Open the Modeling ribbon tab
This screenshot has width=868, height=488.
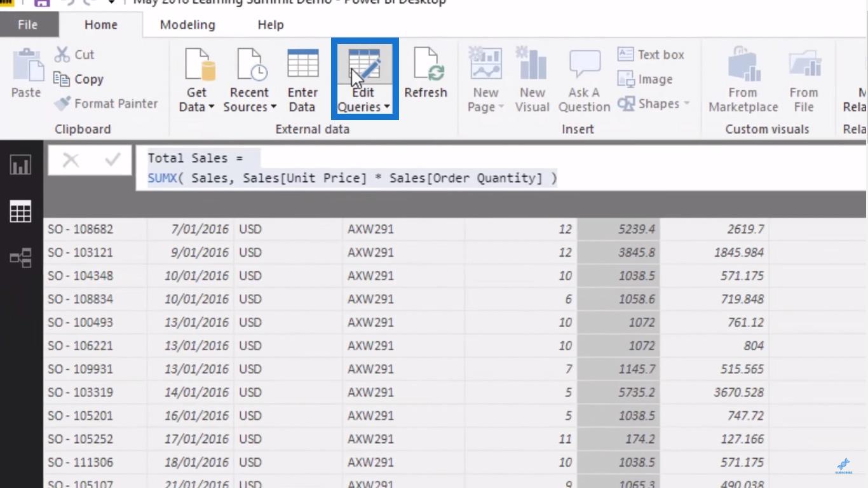pyautogui.click(x=187, y=25)
